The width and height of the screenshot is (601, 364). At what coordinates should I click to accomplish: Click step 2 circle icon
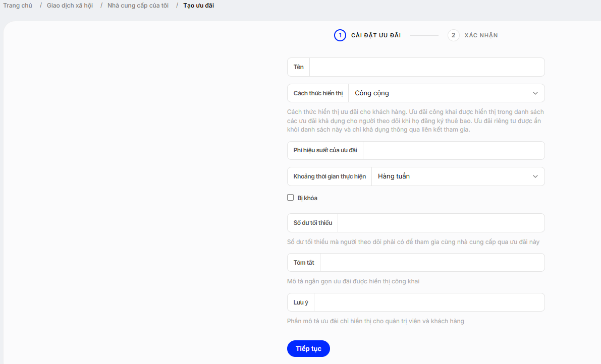453,35
